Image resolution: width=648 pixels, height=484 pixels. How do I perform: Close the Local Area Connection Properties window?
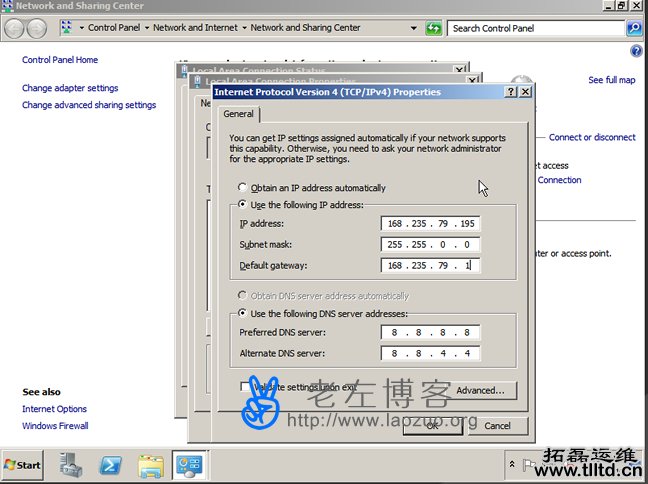[x=472, y=80]
